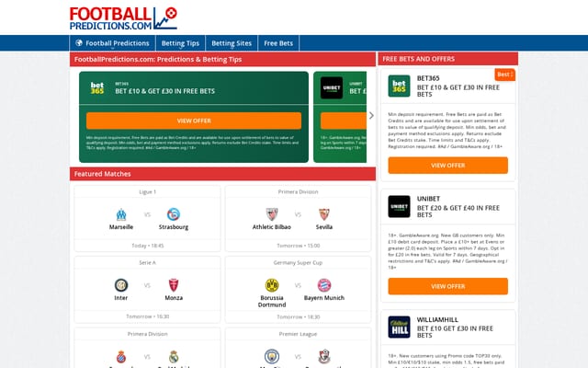This screenshot has width=588, height=368.
Task: Click the Germany Super Cup league label
Action: click(298, 263)
